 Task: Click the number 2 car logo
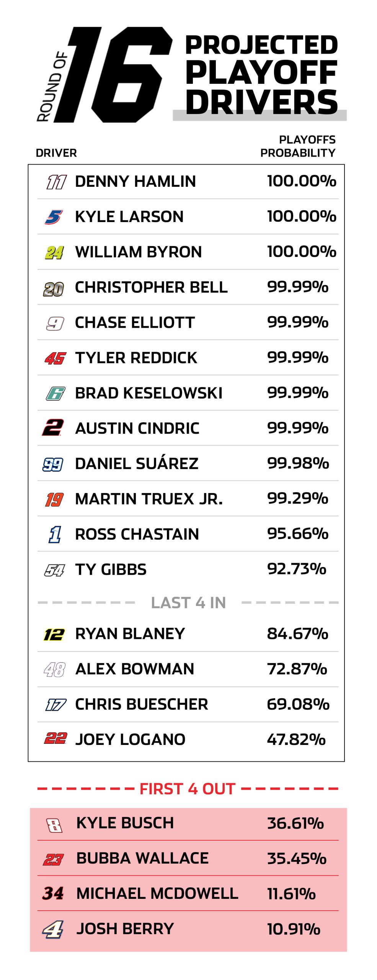point(52,428)
